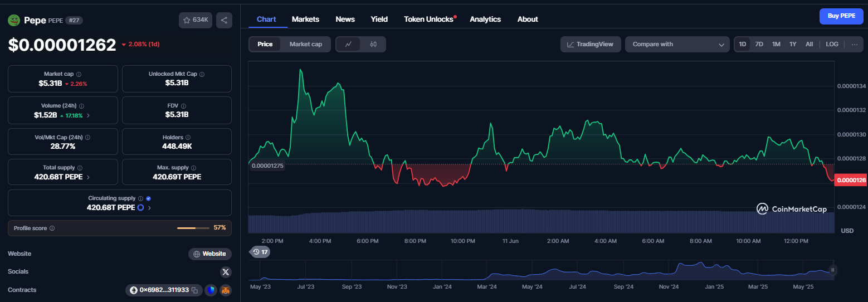
Task: Click the share icon next to watchlist
Action: pos(224,20)
